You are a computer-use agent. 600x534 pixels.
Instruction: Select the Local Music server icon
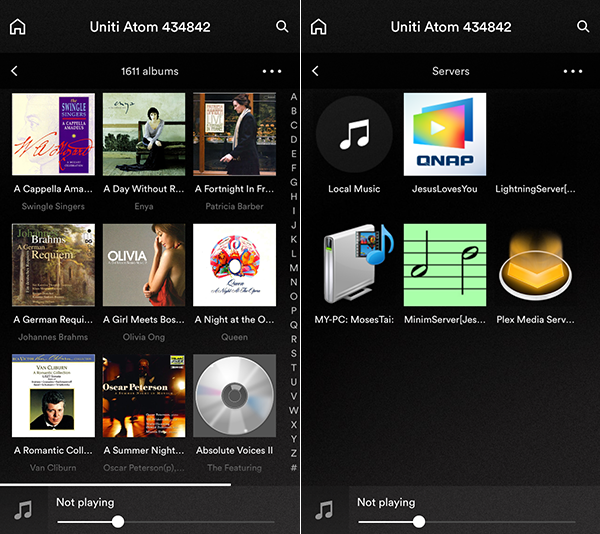click(354, 135)
